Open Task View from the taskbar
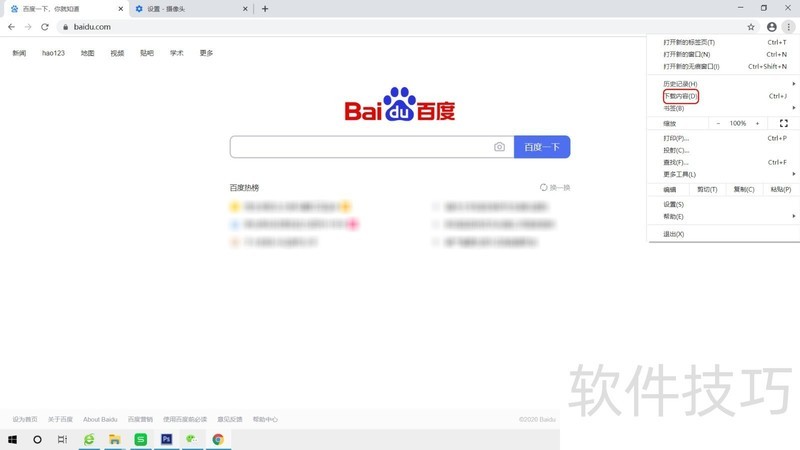800x450 pixels. (62, 439)
